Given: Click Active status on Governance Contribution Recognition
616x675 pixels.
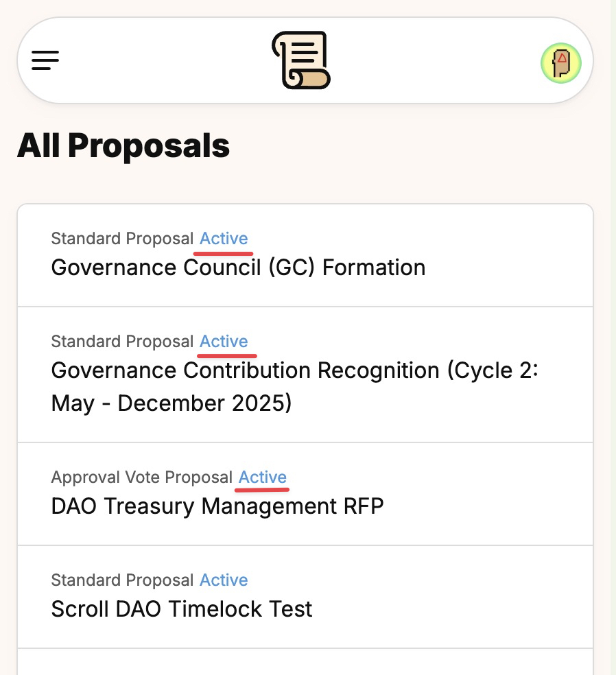Looking at the screenshot, I should [x=224, y=342].
